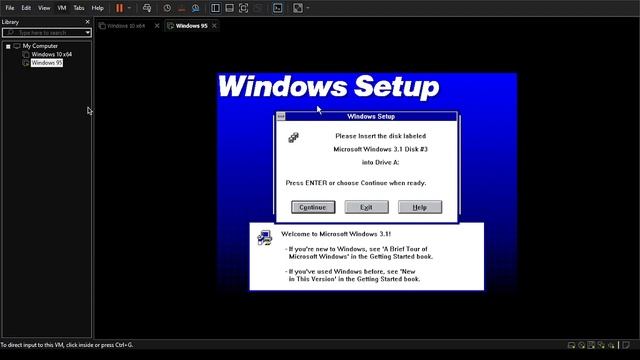
Task: Toggle the thumbnail bar view icon
Action: [229, 8]
